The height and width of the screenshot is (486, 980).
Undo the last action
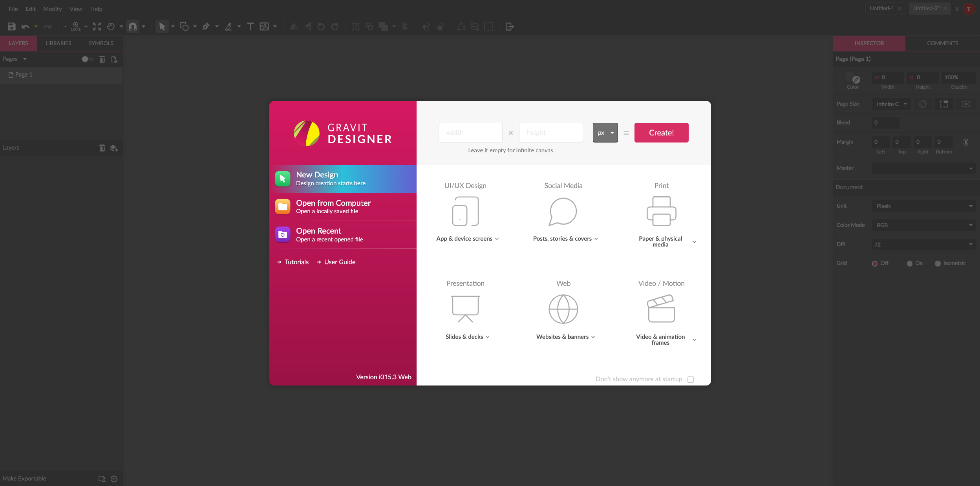(25, 26)
